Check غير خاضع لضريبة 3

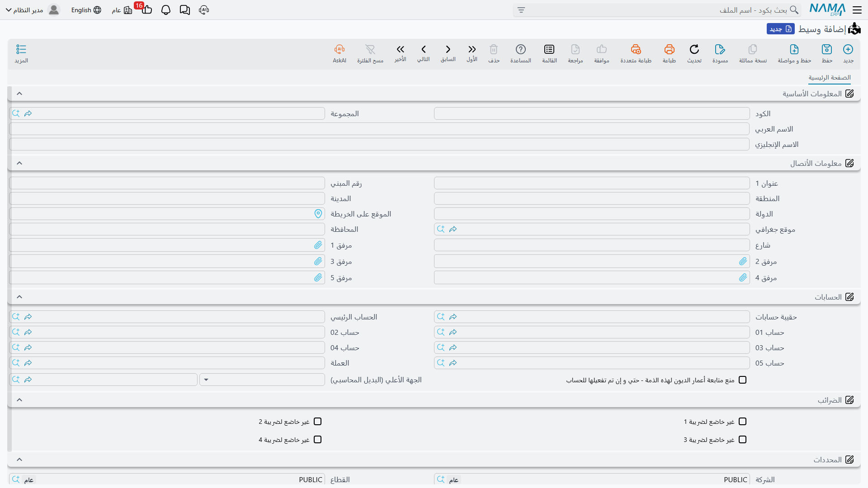click(x=742, y=440)
